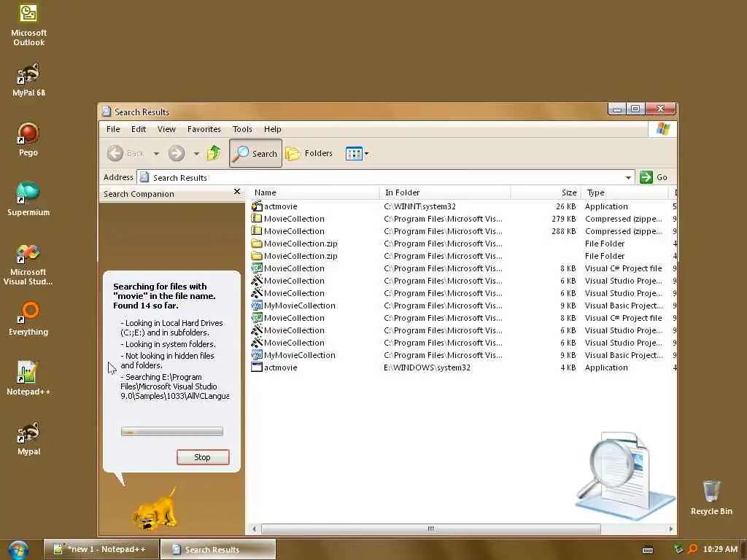Open Microsoft Visual Studio desktop icon
This screenshot has height=560, width=747.
(28, 264)
